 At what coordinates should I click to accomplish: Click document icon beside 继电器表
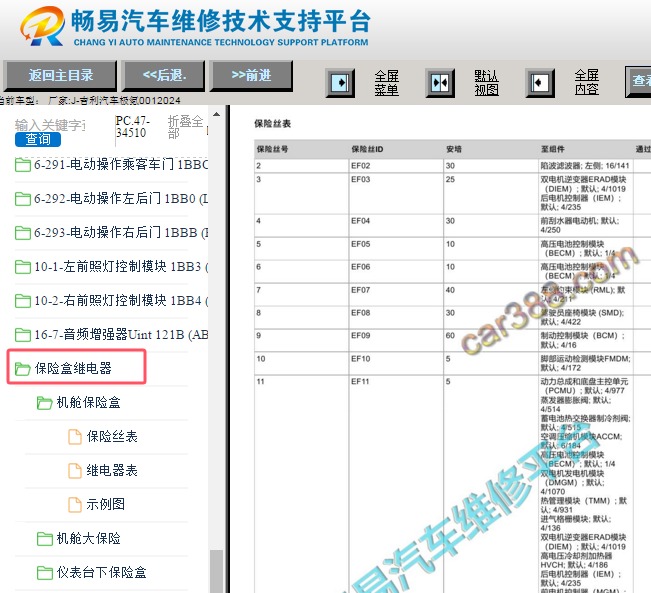point(75,470)
